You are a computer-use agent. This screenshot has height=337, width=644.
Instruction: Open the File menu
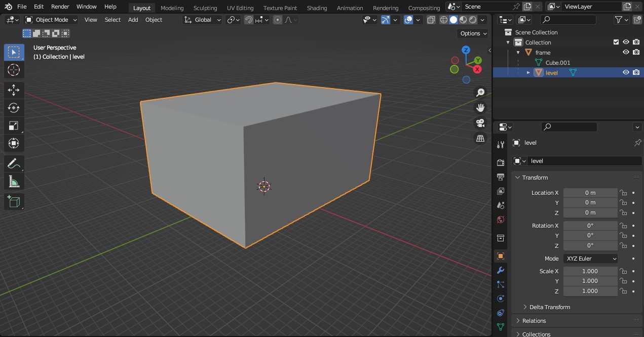22,7
